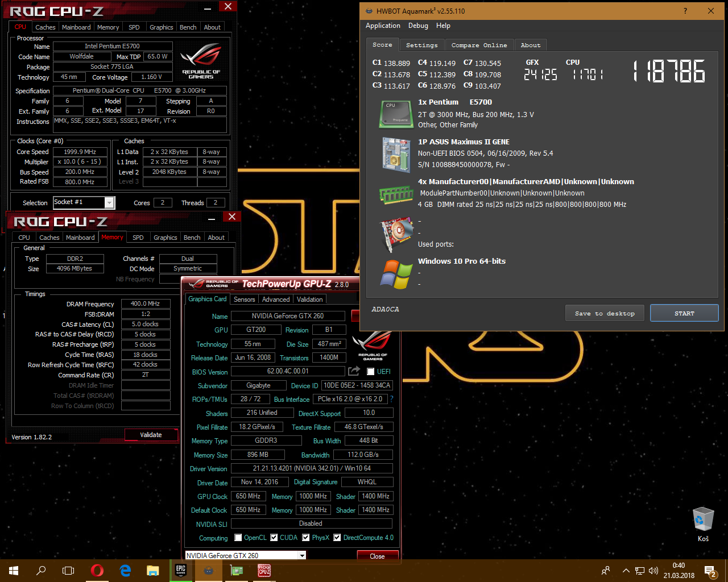Click the DRAM Frequency value 400.0 MHz
728x582 pixels.
click(146, 304)
